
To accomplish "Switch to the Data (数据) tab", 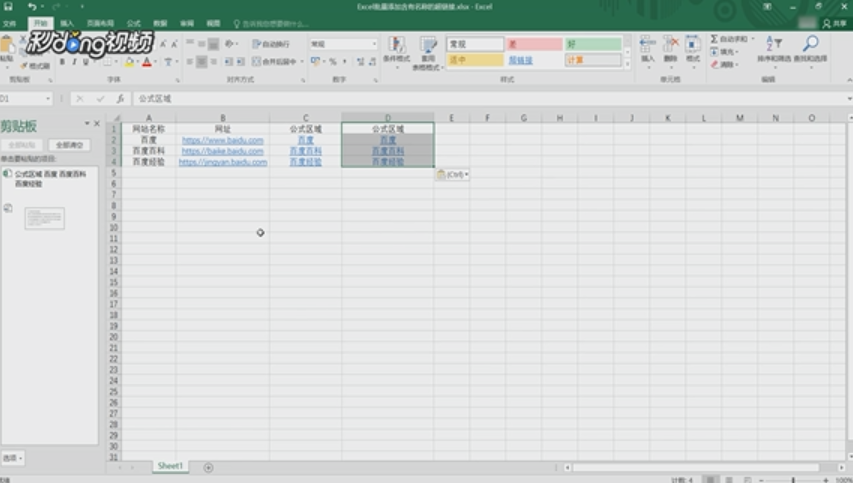I will click(x=160, y=23).
